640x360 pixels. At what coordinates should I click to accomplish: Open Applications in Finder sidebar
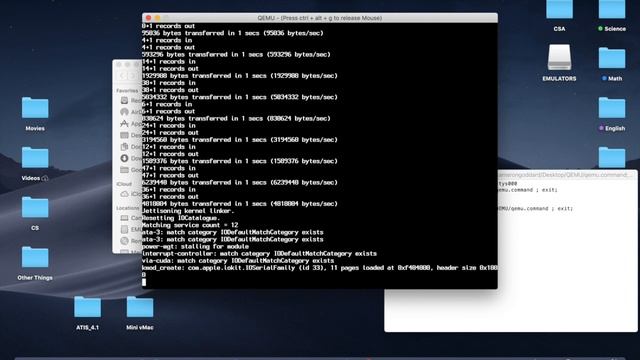131,123
